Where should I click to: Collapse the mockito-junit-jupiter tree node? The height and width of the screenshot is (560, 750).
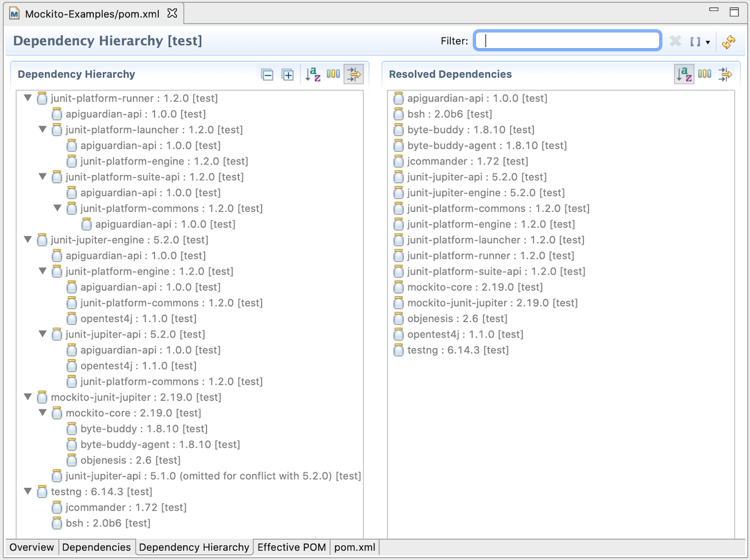click(28, 397)
